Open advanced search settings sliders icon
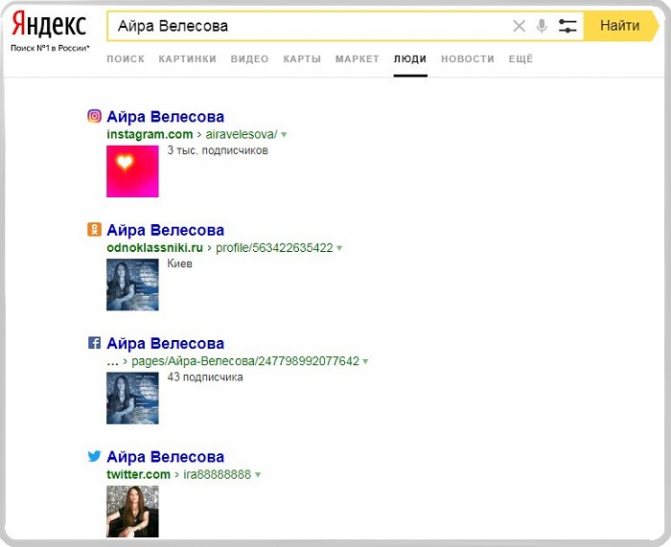Screen dimensions: 671x547 pos(567,26)
